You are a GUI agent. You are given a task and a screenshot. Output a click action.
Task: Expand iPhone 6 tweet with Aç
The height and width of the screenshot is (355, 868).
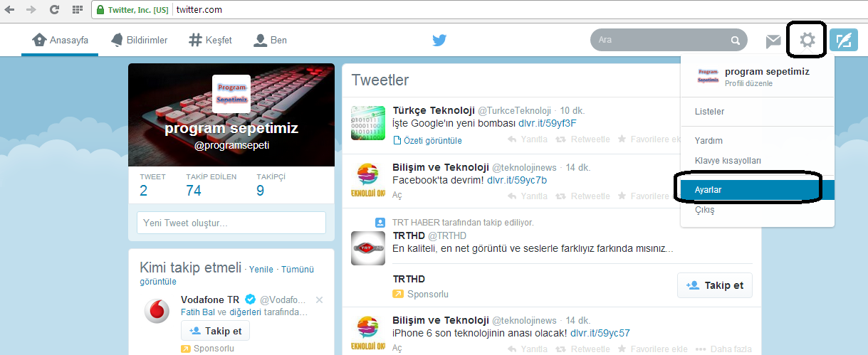pos(397,348)
